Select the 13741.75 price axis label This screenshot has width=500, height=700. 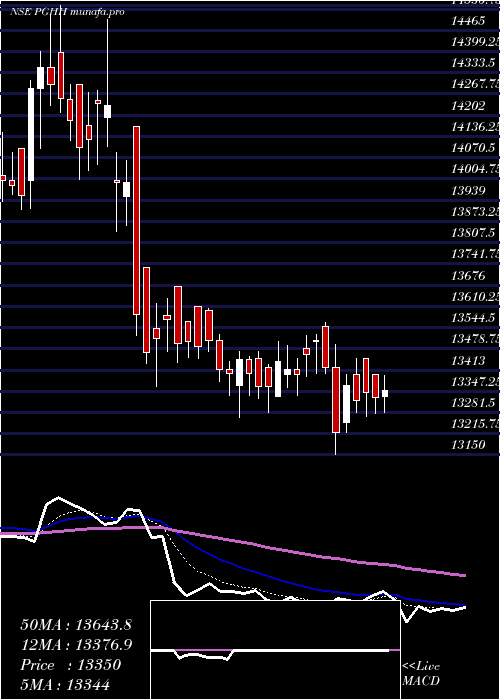[x=475, y=254]
